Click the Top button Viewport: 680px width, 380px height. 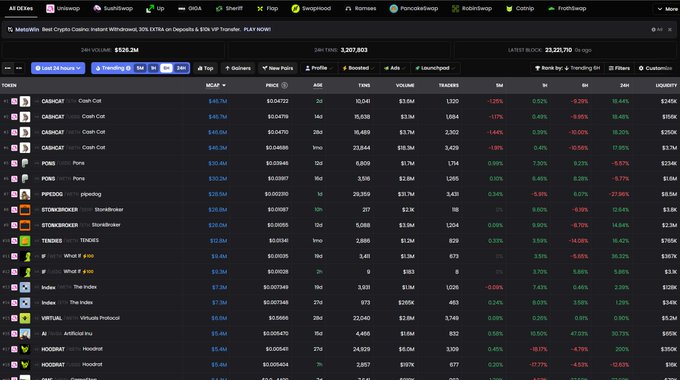206,68
